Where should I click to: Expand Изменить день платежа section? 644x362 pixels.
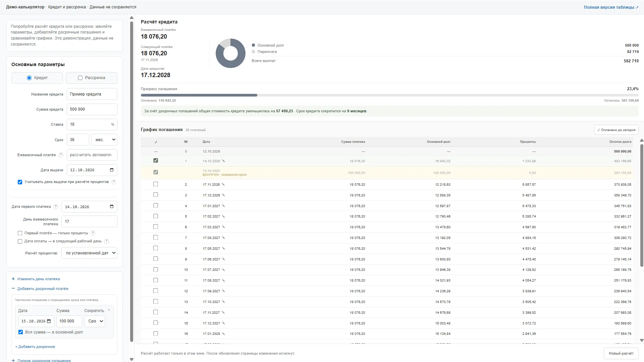coord(36,279)
